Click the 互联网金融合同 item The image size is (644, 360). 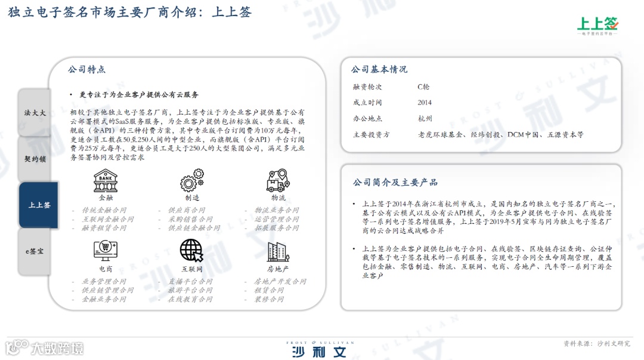pyautogui.click(x=107, y=219)
